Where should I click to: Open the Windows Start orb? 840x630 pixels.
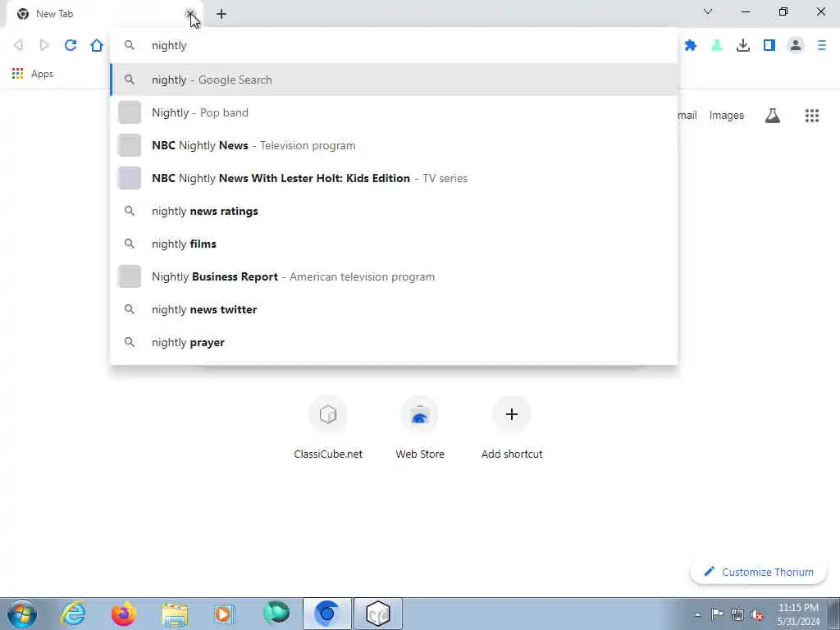point(22,614)
